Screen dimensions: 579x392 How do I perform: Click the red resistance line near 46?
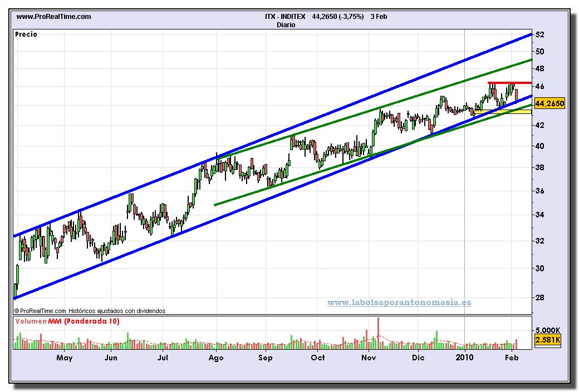pyautogui.click(x=509, y=83)
